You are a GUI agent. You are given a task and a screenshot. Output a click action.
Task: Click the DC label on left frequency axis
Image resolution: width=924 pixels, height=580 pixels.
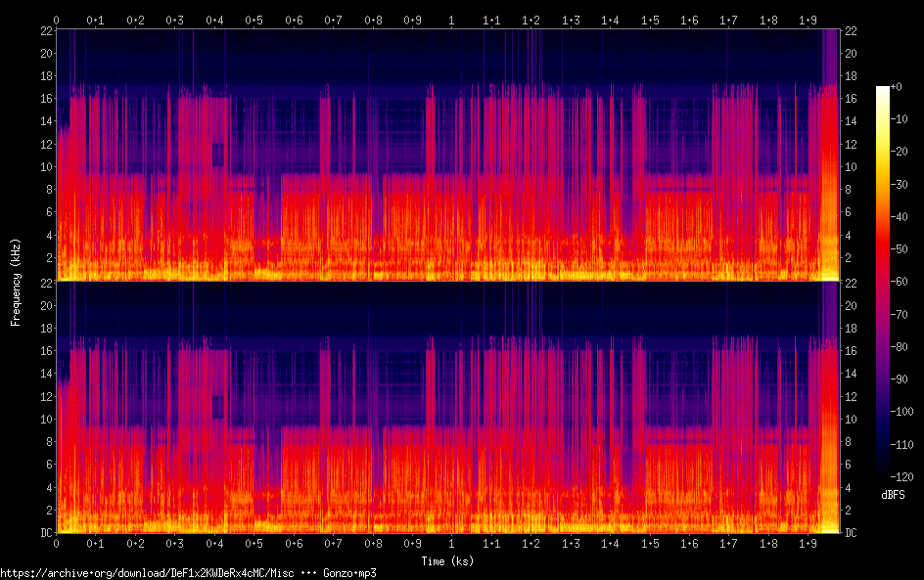[44, 533]
